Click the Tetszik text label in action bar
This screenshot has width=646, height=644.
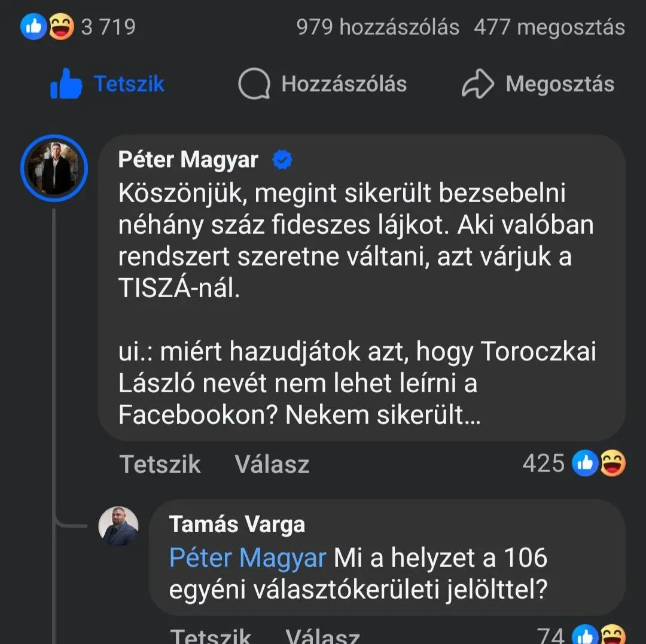(129, 84)
